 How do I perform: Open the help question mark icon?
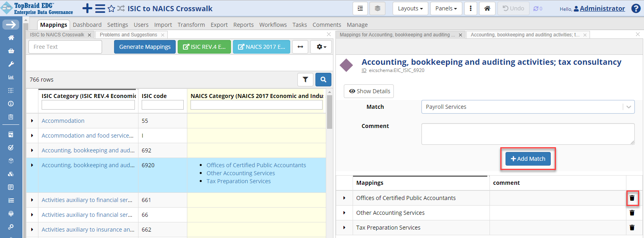pos(636,8)
